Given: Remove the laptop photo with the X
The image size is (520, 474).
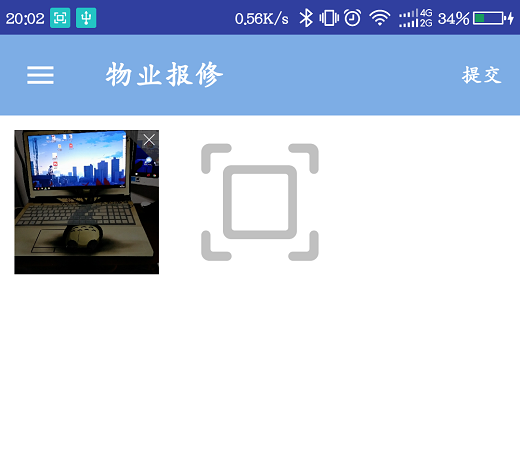Looking at the screenshot, I should [x=149, y=140].
